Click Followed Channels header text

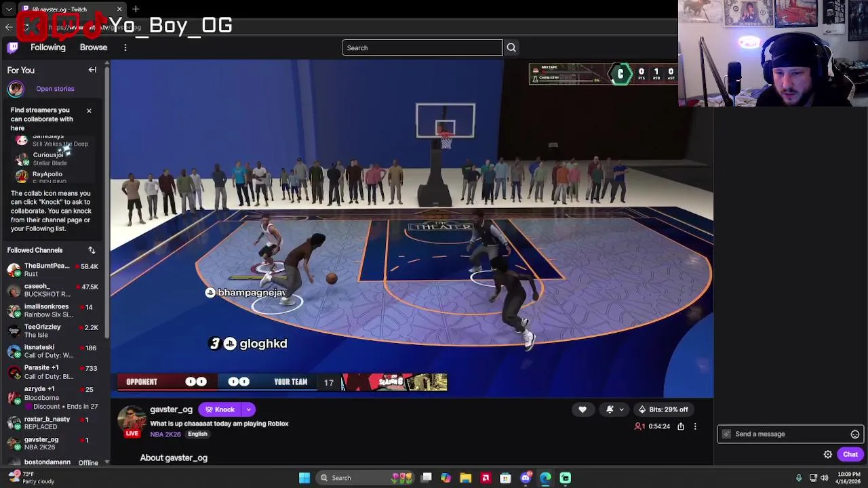35,250
